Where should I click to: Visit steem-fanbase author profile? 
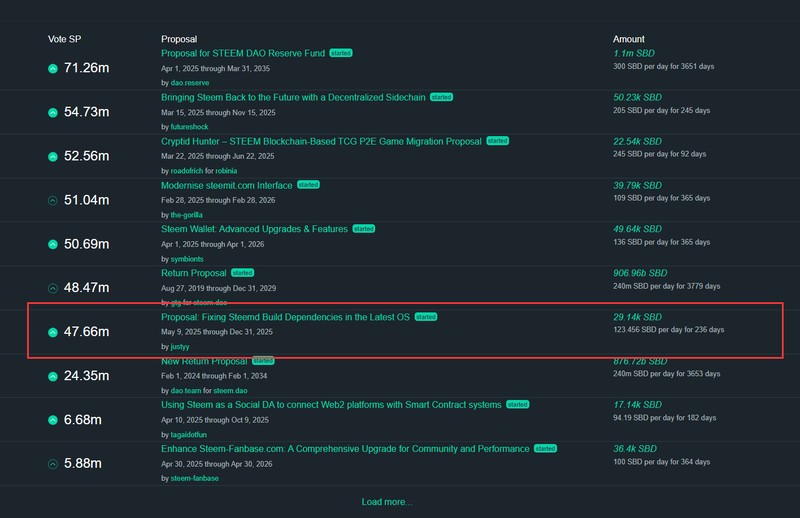[194, 478]
